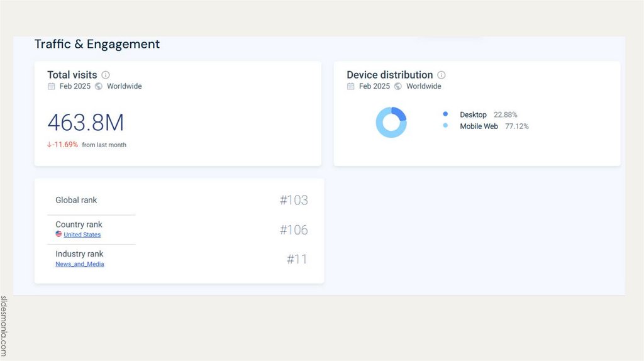Open the United States country link
This screenshot has height=361, width=644.
coord(82,235)
